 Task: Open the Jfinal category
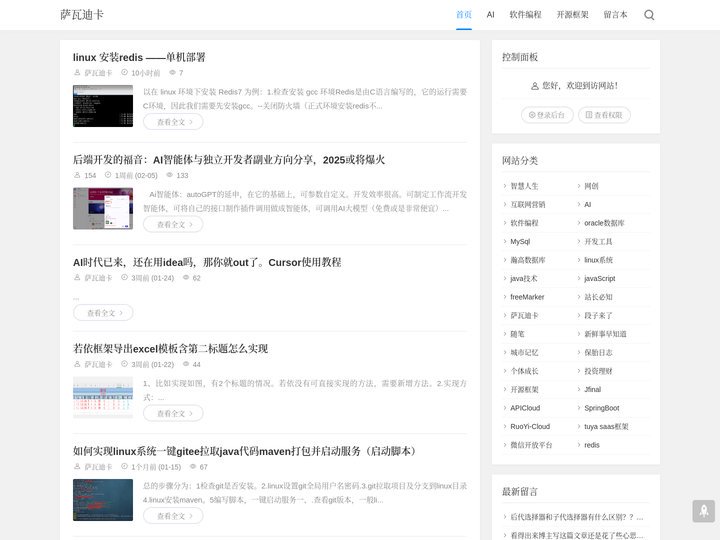coord(592,389)
